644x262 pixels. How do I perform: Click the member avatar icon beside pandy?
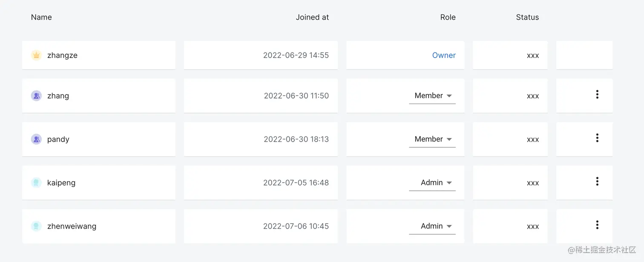(36, 139)
